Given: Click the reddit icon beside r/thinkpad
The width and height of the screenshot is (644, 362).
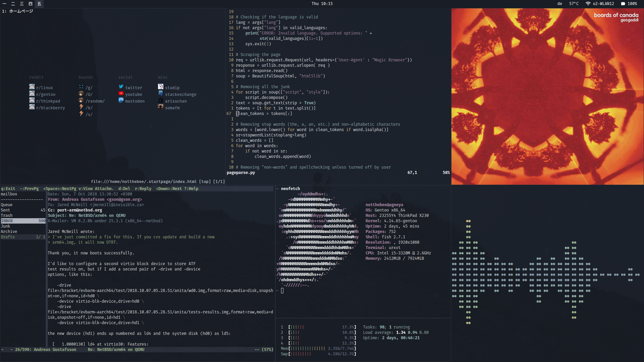Looking at the screenshot, I should [32, 100].
